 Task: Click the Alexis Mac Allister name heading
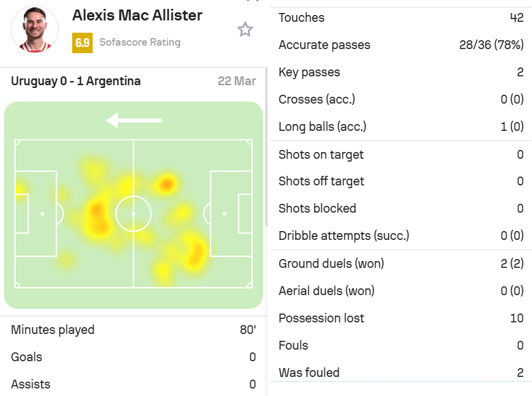(137, 16)
